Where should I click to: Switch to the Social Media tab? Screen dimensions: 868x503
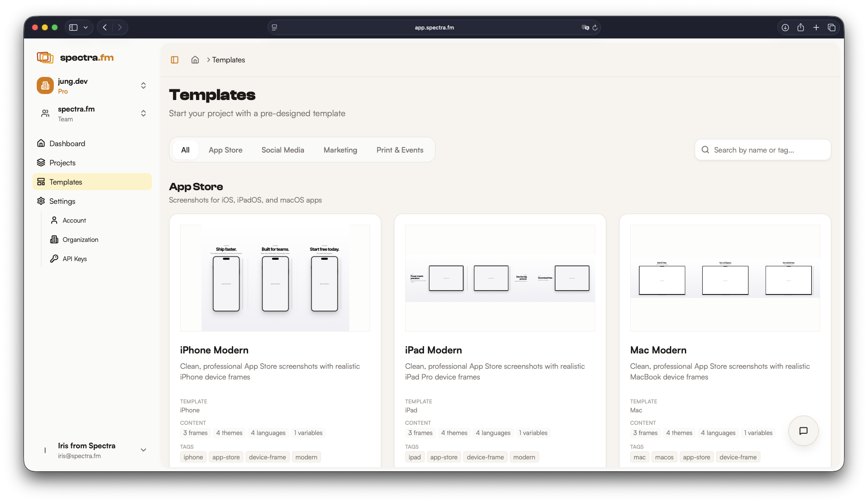283,150
